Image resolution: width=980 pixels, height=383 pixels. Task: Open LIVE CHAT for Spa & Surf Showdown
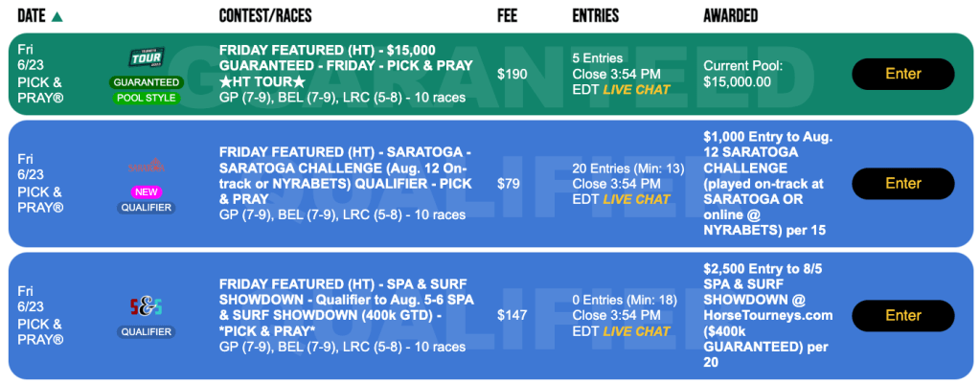(x=636, y=331)
